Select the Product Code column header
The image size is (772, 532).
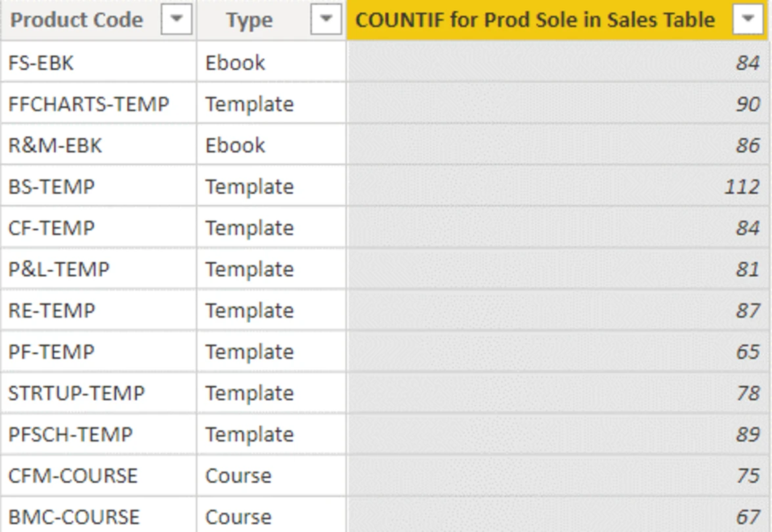point(77,20)
